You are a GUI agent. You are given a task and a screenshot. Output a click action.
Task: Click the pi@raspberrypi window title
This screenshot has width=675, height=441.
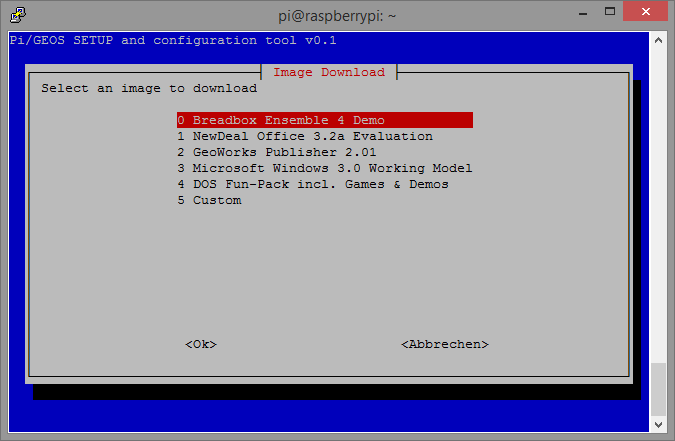pos(337,16)
